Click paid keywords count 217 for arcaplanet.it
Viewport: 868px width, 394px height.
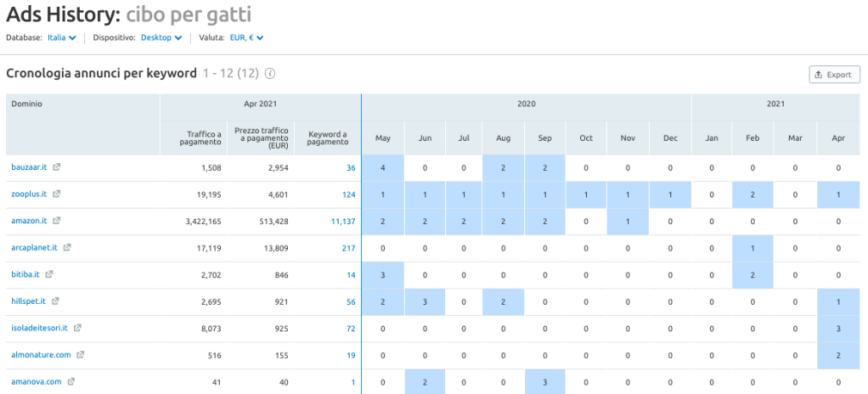coord(349,248)
